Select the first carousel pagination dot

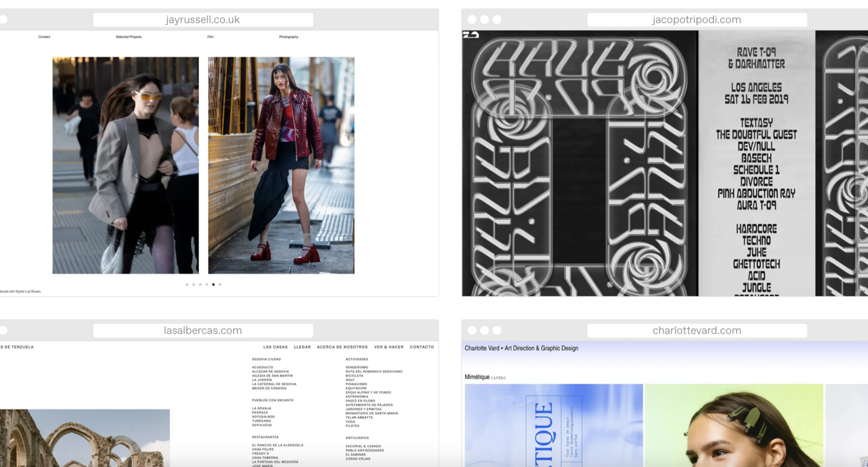[187, 285]
